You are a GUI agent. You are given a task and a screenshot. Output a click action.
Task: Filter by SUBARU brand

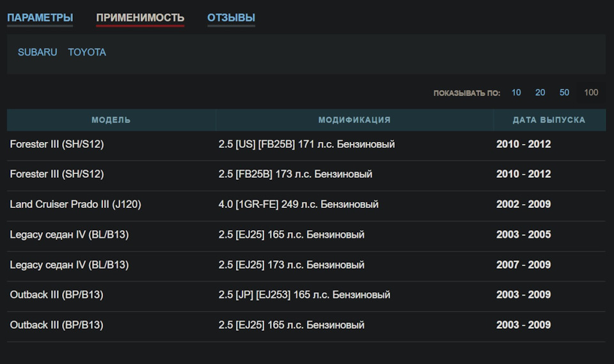38,52
